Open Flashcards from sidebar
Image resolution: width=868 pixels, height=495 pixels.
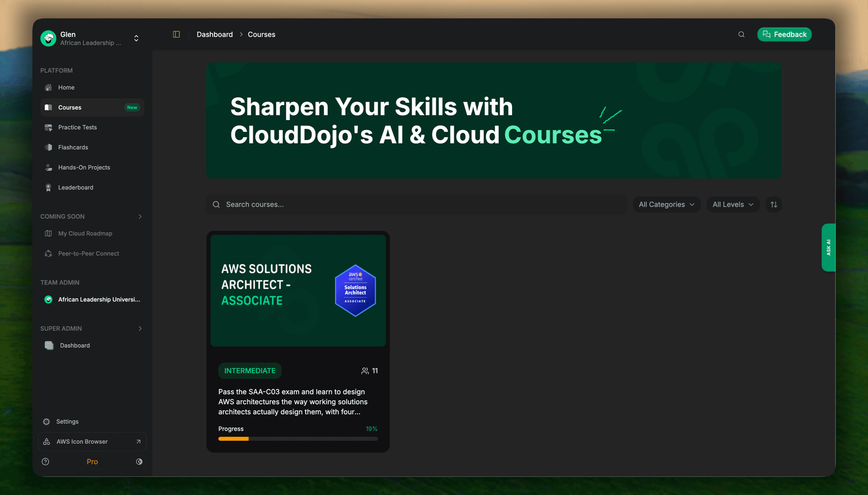(92, 147)
